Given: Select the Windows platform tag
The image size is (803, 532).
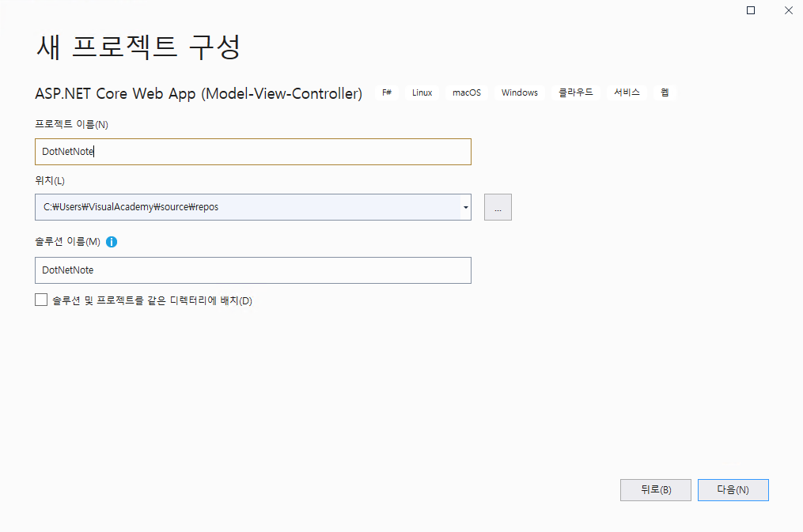Looking at the screenshot, I should [x=519, y=92].
